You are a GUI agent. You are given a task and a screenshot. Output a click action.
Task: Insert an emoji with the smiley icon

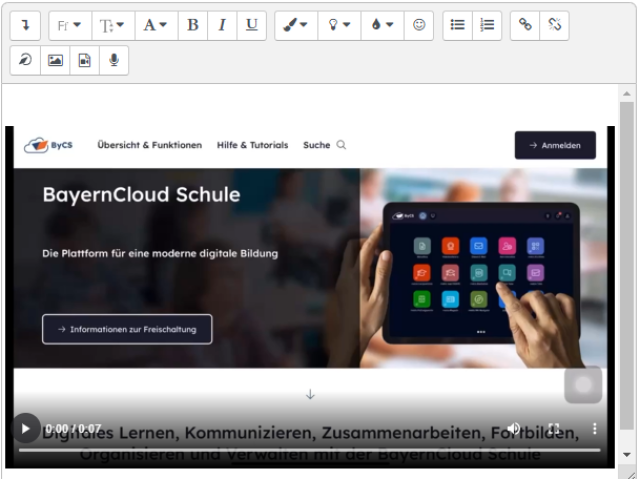pos(419,26)
